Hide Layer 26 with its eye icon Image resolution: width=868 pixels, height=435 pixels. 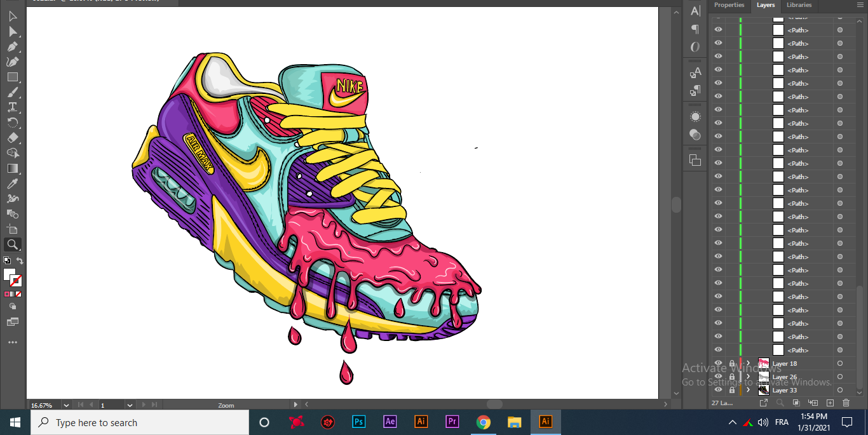[x=718, y=377]
